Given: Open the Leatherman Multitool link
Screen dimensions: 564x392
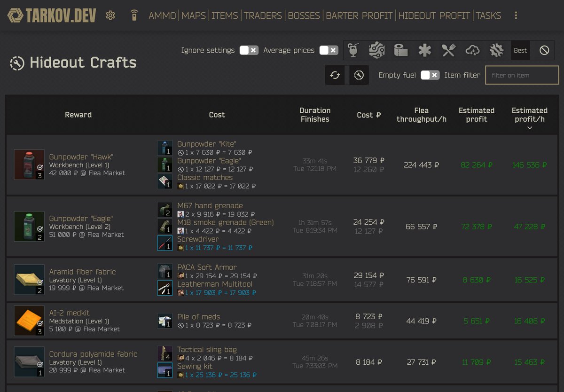Looking at the screenshot, I should [x=215, y=284].
